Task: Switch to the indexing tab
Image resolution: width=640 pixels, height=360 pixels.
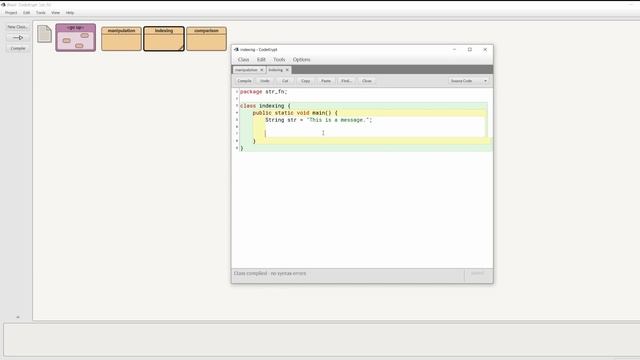Action: pyautogui.click(x=276, y=70)
